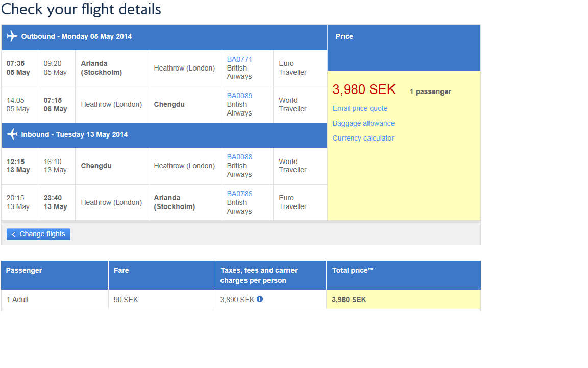Click the Inbound Tuesday 13 May header
The width and height of the screenshot is (588, 368).
[75, 134]
